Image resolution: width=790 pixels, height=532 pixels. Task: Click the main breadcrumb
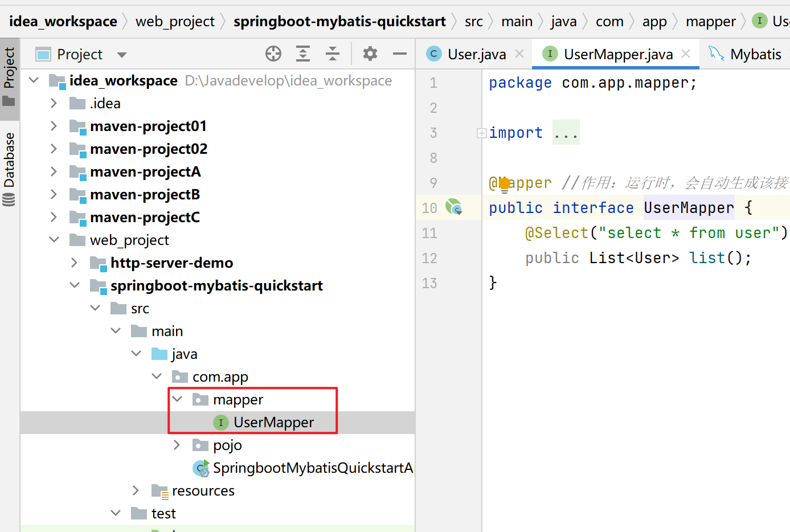coord(517,22)
